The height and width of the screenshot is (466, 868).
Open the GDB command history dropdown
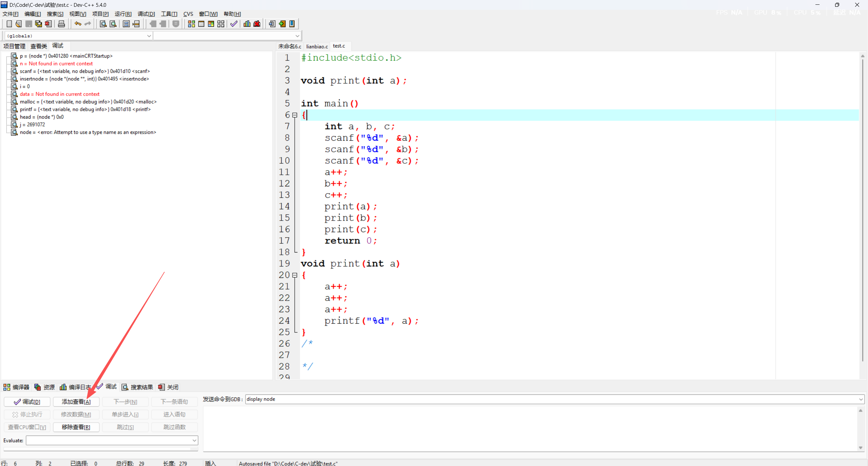861,399
